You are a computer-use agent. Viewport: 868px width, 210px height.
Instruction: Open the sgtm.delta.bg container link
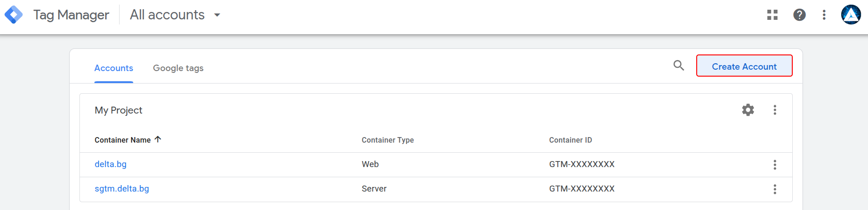point(122,189)
